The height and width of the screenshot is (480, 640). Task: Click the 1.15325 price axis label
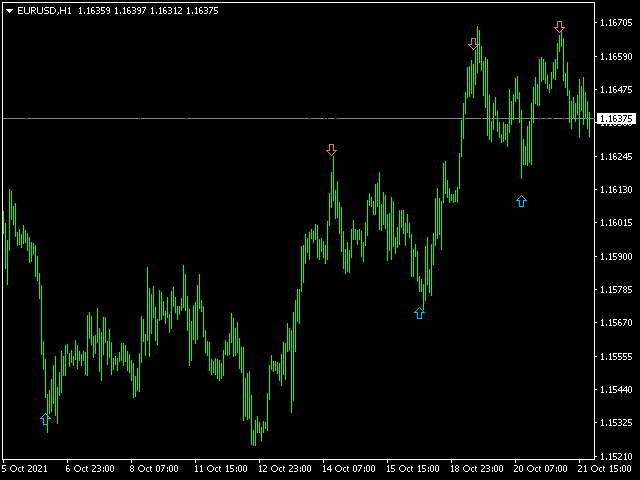616,423
